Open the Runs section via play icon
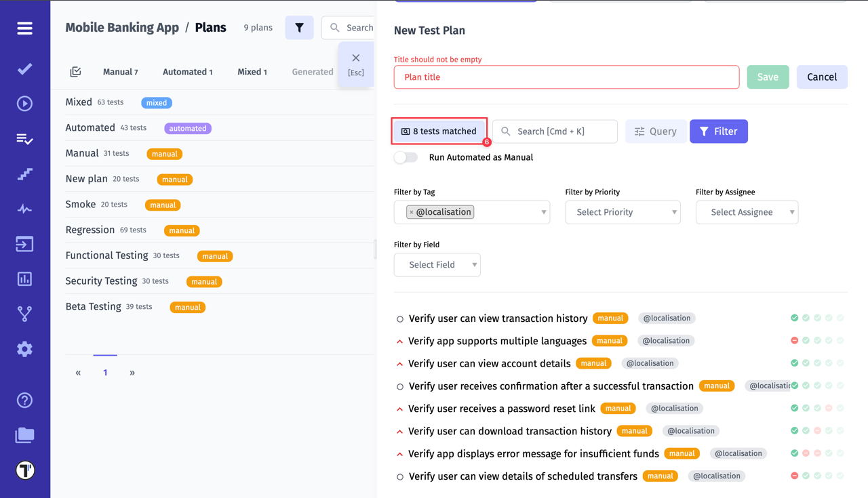 click(x=24, y=103)
